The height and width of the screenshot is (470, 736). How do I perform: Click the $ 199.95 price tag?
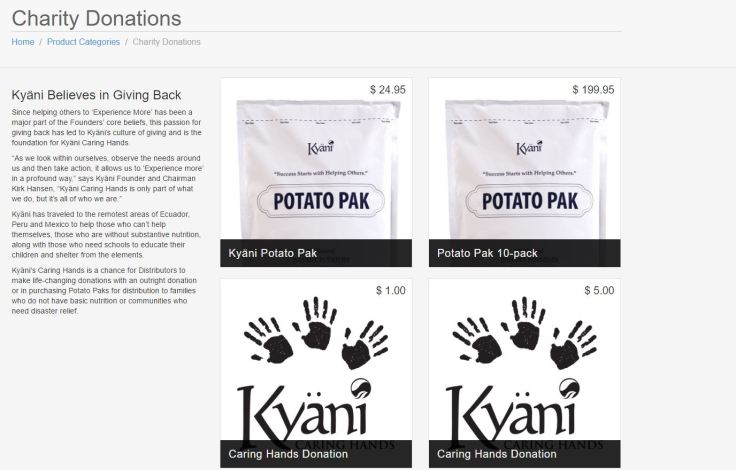pyautogui.click(x=593, y=90)
